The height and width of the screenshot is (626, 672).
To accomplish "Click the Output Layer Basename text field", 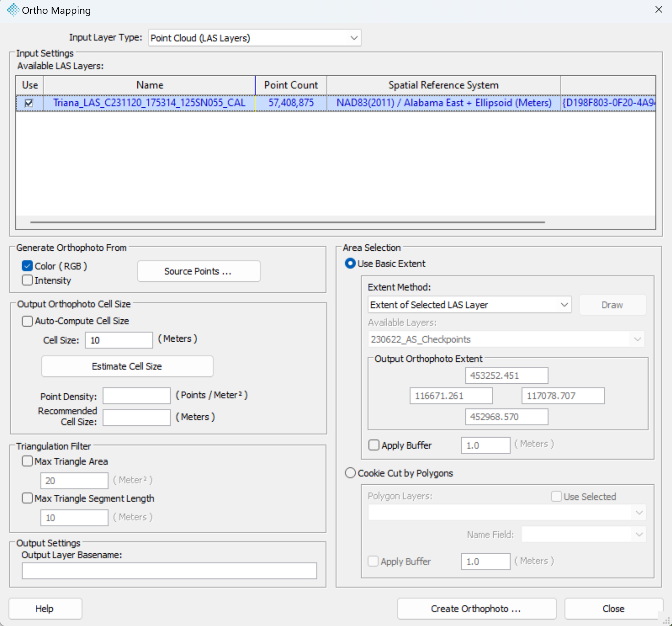I will tap(169, 571).
